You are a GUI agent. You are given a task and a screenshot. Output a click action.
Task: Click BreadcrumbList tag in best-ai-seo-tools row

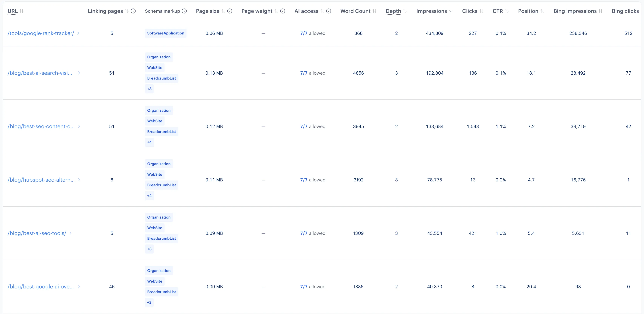pos(162,238)
